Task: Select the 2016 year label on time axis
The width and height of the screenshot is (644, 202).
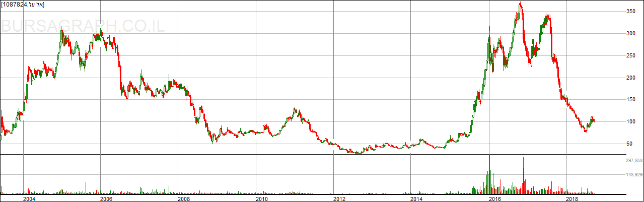Action: click(494, 198)
